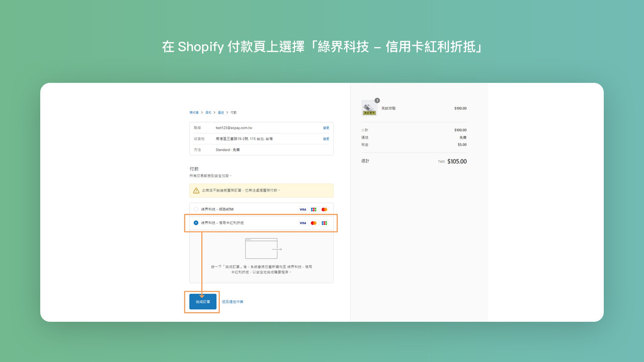Click the $100.00 price beside 測試球鞋
Screen dimensions: 644x362
460,108
